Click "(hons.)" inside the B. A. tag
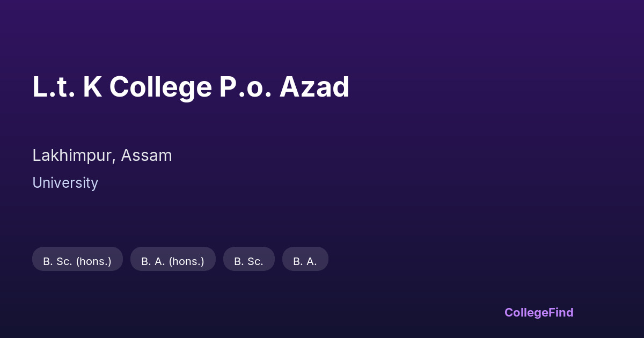 (x=186, y=261)
